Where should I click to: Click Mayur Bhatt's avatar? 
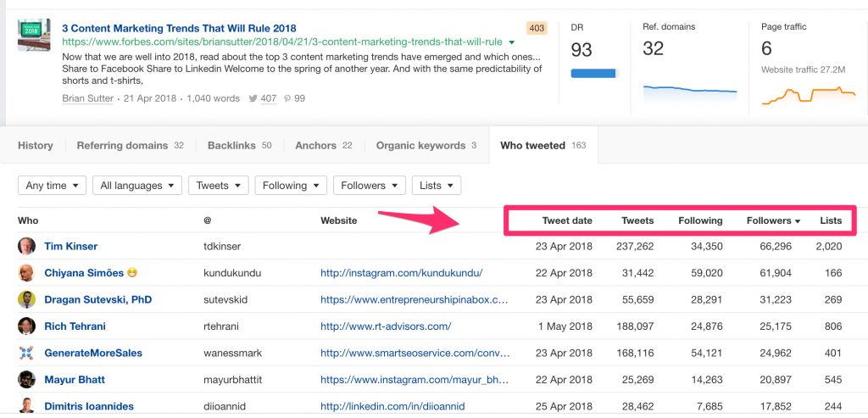[26, 380]
